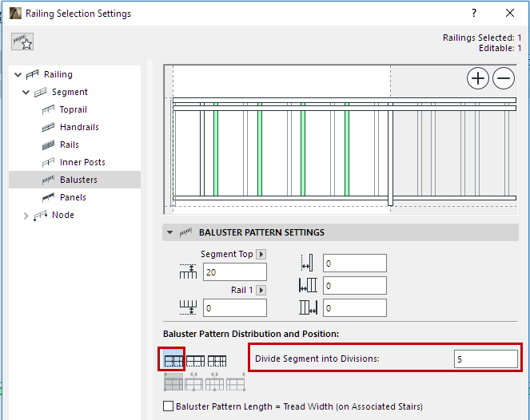
Task: Click 'Divide Segment into Divisions:' label
Action: 317,359
